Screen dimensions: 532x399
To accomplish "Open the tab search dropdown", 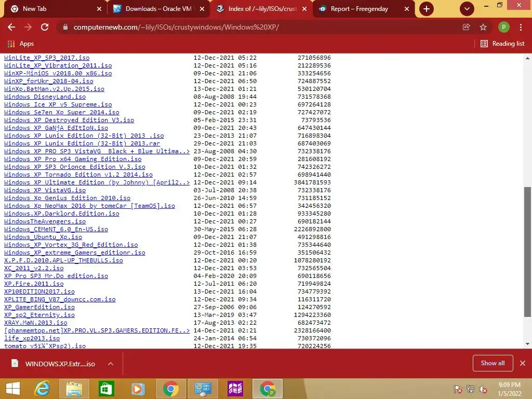I will point(467,9).
